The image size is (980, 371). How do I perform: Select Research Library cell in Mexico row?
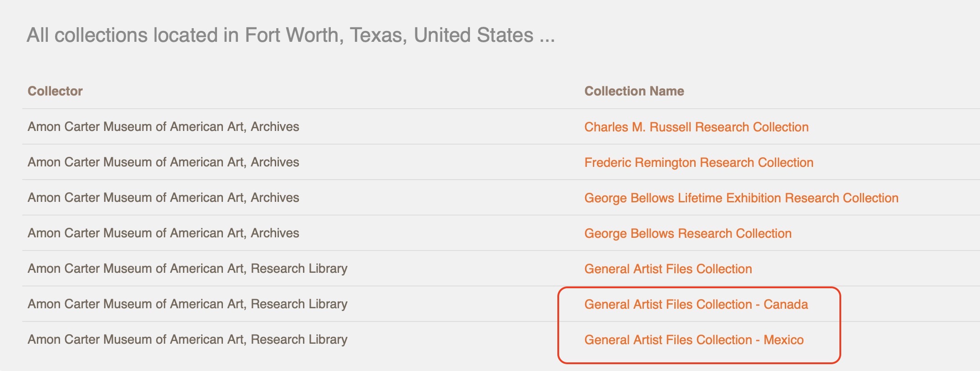[x=187, y=339]
